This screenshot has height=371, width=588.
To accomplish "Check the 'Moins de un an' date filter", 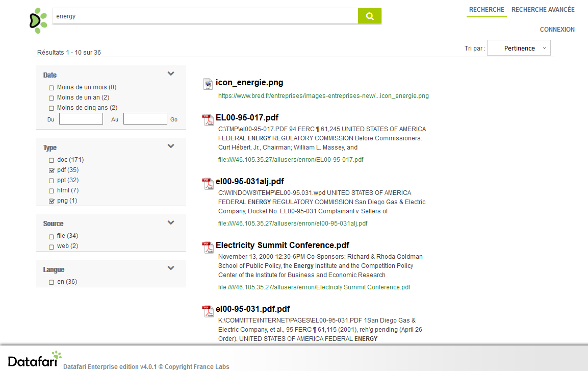I will (x=52, y=98).
